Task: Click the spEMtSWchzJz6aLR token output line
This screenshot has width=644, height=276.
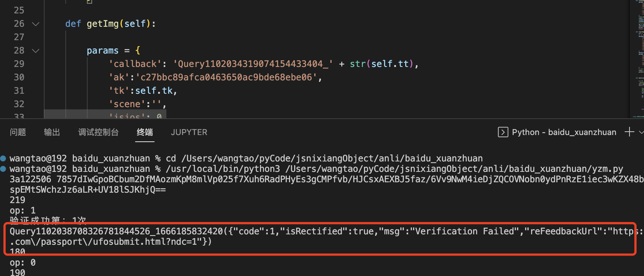Action: [88, 190]
